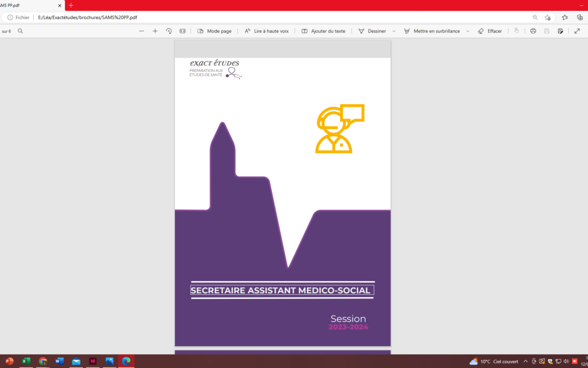The image size is (588, 368).
Task: Click the network icon in system tray
Action: point(559,361)
